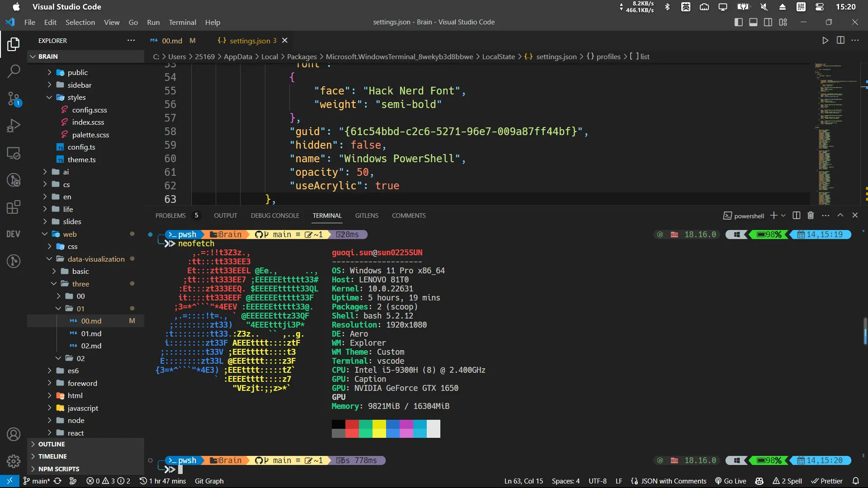Click UTF-8 encoding selector

pyautogui.click(x=598, y=481)
